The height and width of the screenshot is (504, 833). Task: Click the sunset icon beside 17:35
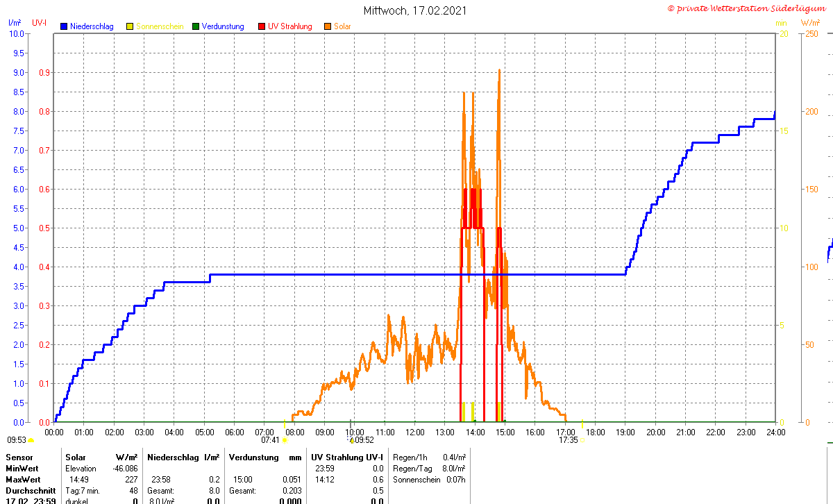click(582, 439)
